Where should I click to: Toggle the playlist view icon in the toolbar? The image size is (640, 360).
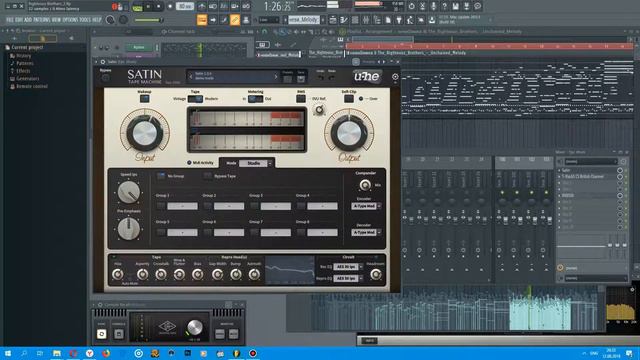[x=333, y=20]
